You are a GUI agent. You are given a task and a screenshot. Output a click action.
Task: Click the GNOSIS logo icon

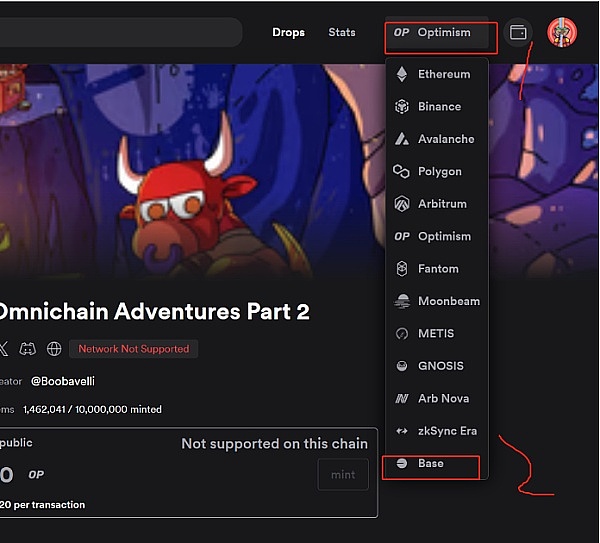click(x=402, y=366)
